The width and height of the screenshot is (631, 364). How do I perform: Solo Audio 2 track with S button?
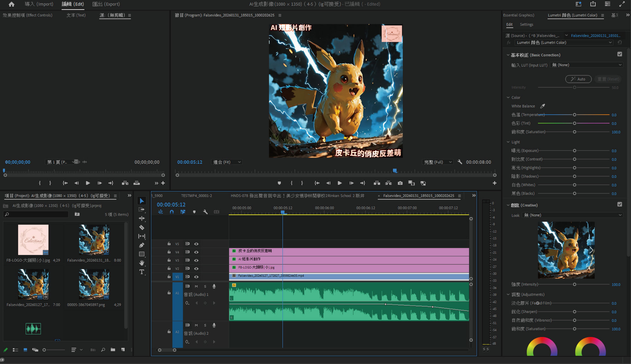[x=205, y=325]
